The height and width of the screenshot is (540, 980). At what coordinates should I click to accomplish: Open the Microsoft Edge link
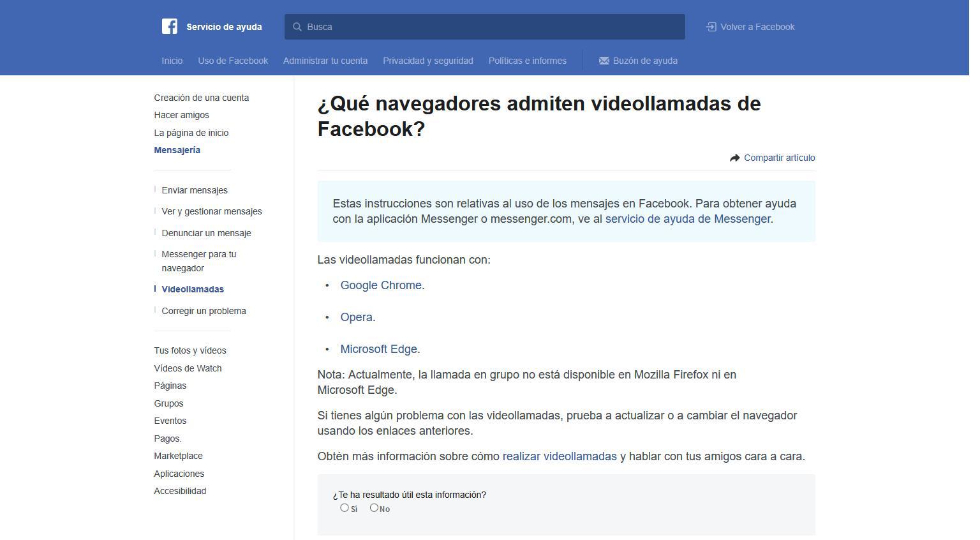click(x=378, y=349)
